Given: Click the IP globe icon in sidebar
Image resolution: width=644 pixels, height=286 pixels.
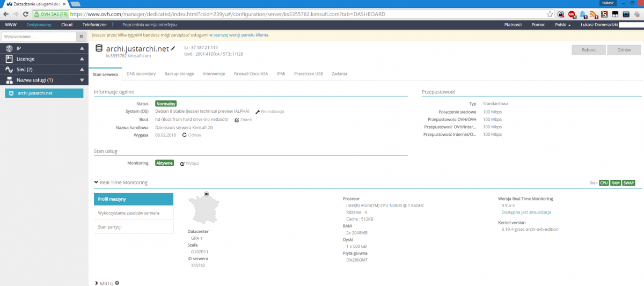Looking at the screenshot, I should 9,48.
